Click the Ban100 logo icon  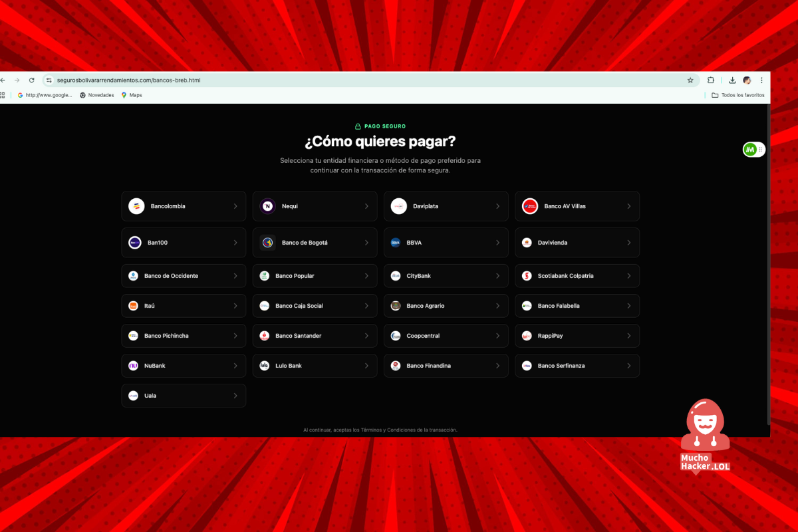135,243
